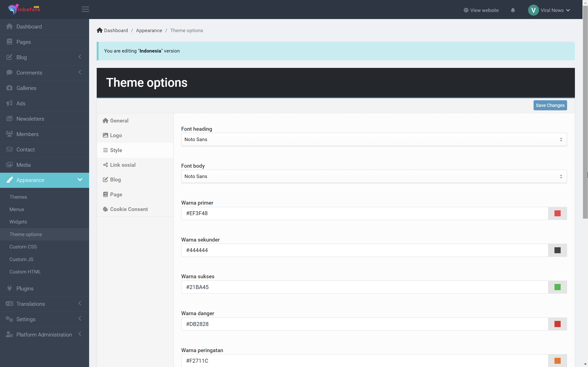Screen dimensions: 588x367
Task: Click the Newsletters icon in sidebar
Action: coord(9,118)
